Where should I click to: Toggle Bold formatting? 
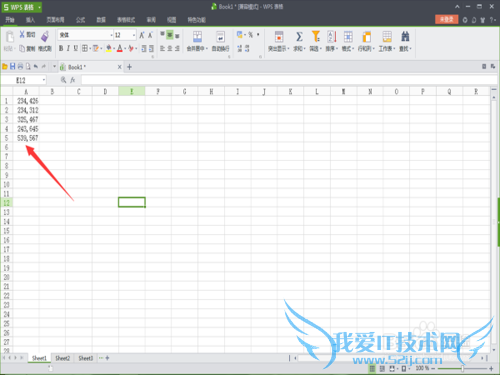[61, 48]
